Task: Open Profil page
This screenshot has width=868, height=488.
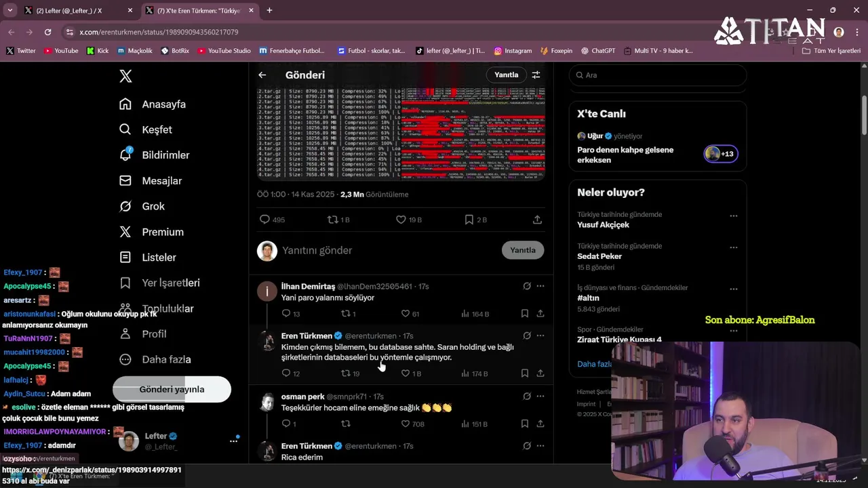Action: coord(142,334)
